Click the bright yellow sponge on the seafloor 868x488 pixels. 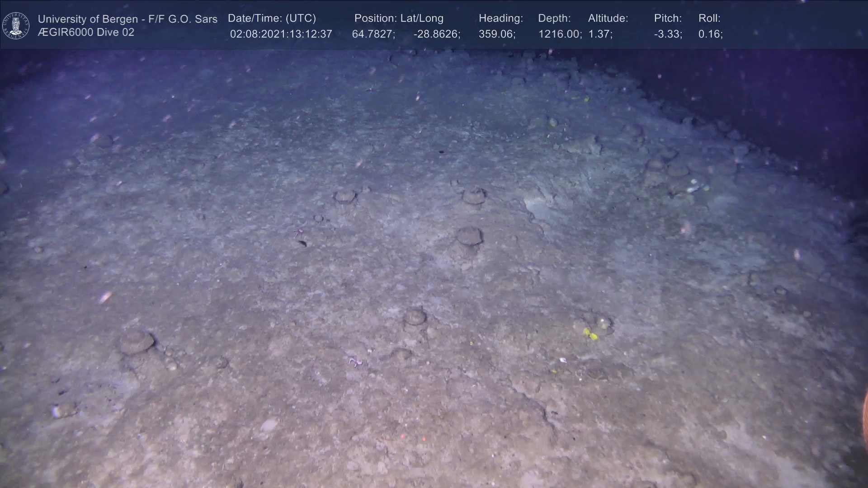coord(590,334)
